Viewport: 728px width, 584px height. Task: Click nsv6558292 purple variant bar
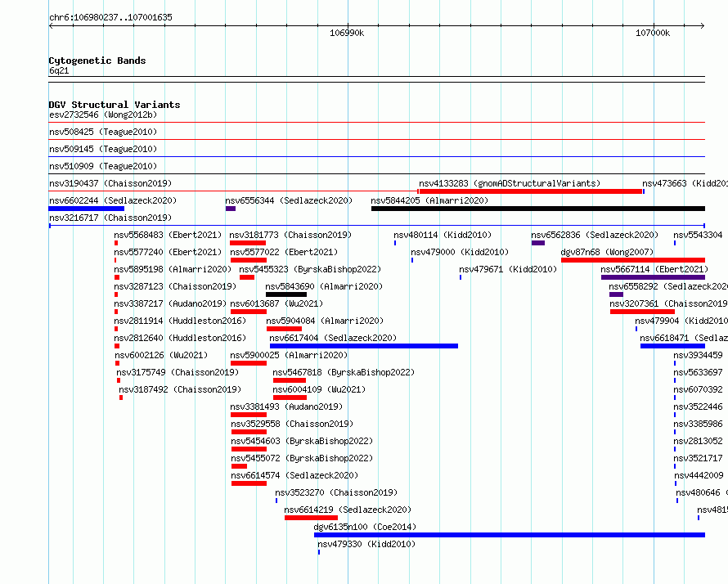coord(616,294)
